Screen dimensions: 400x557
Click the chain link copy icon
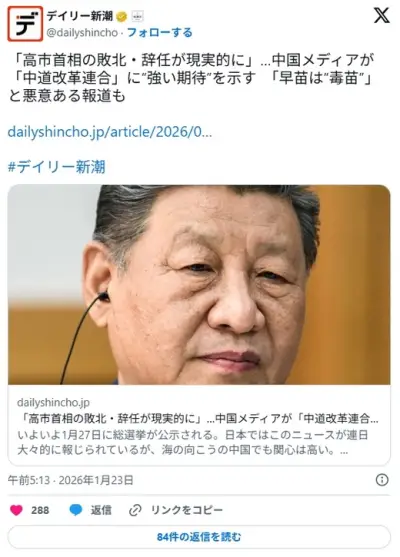click(135, 510)
